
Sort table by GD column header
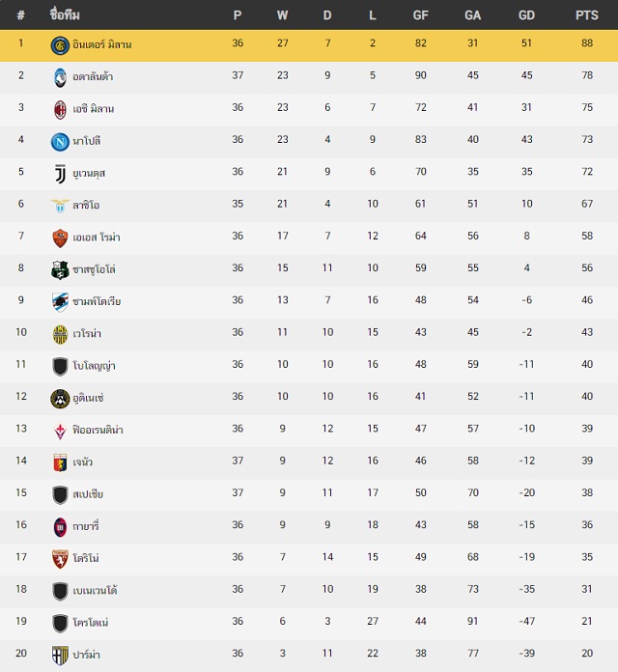point(526,15)
